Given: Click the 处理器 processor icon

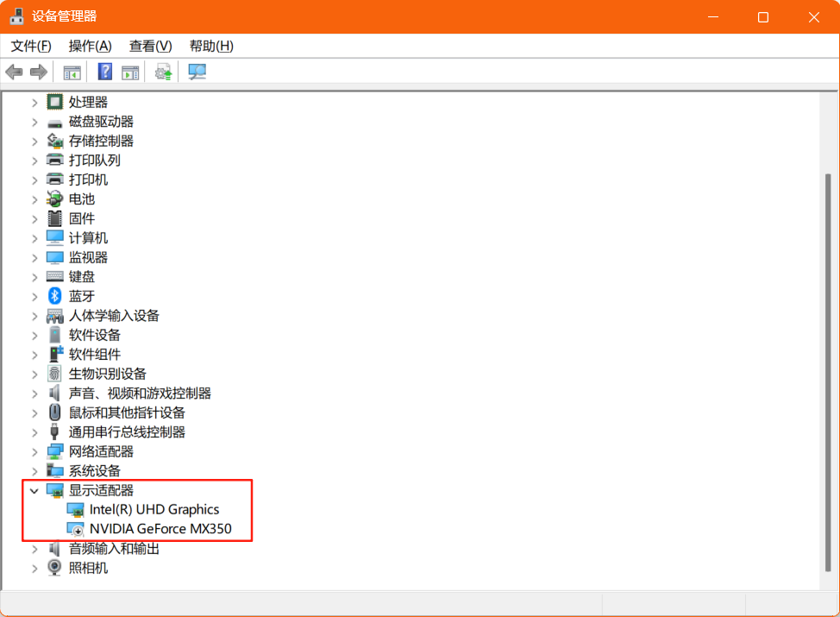Looking at the screenshot, I should coord(54,101).
